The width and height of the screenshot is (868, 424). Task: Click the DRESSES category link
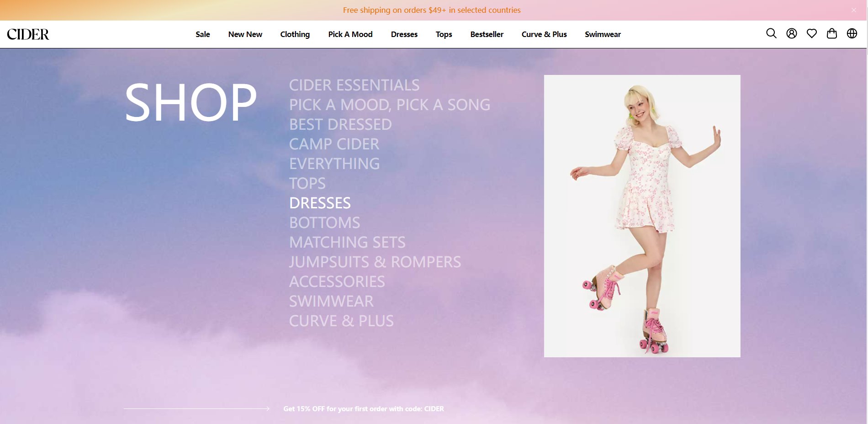click(320, 203)
